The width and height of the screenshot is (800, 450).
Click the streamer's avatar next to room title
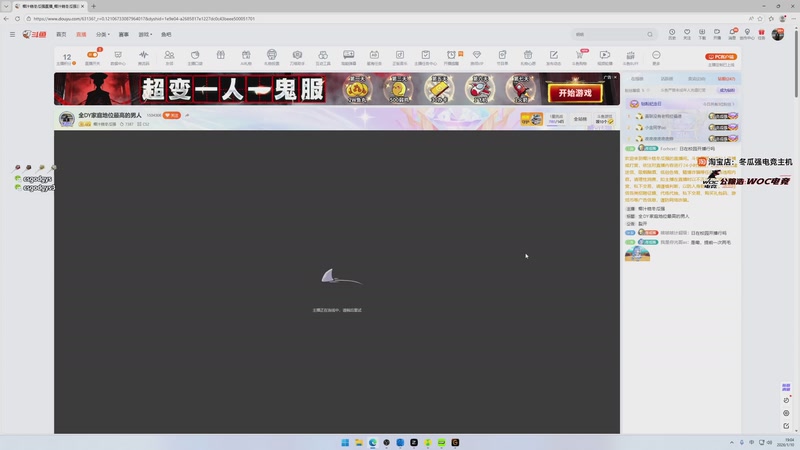(66, 119)
